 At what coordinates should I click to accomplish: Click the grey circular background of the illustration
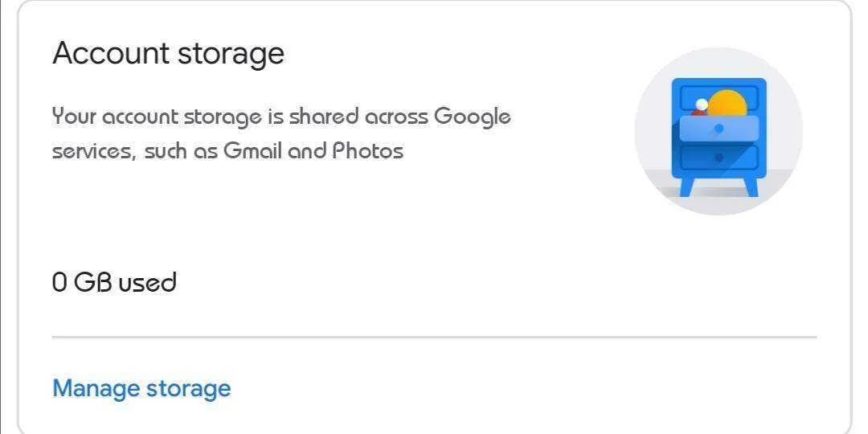pos(718,131)
